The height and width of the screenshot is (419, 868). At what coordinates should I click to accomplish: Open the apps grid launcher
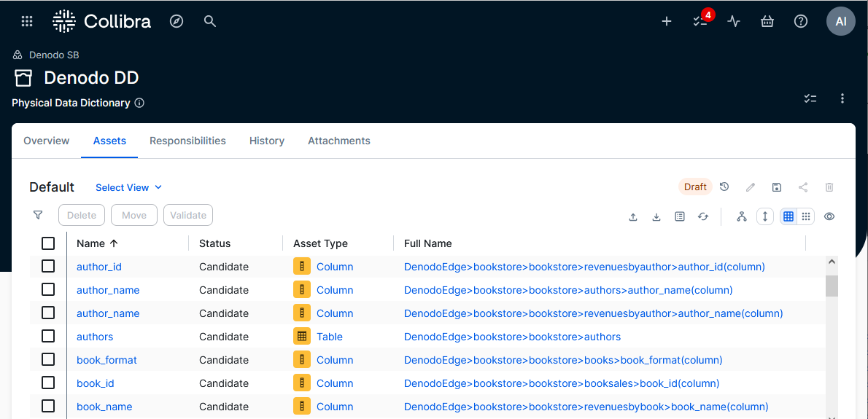pos(27,22)
